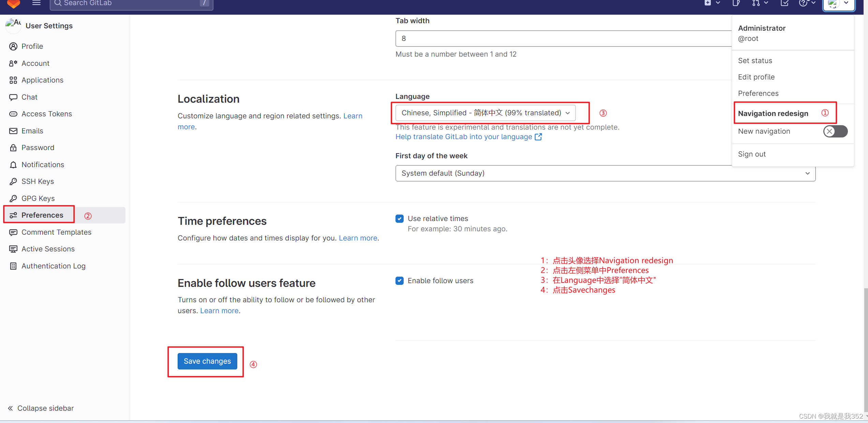Click Sign out from user menu

tap(752, 154)
